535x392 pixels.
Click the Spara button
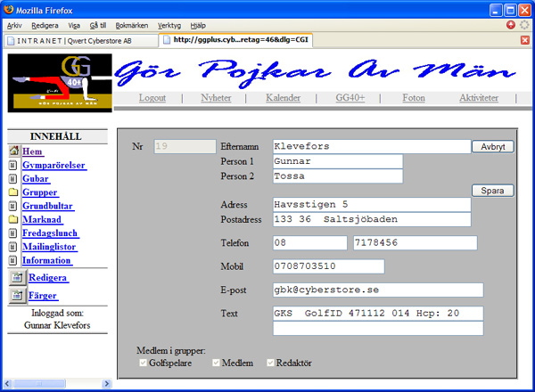[x=492, y=191]
